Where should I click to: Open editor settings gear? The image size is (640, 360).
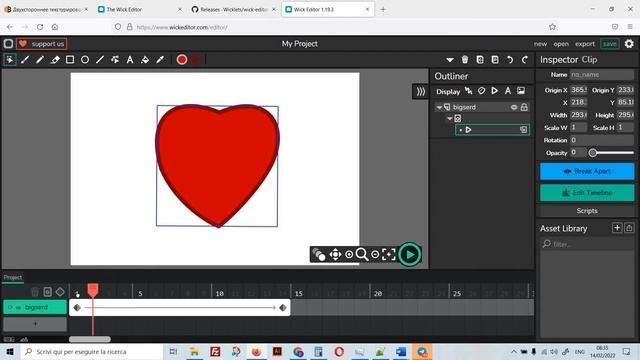(629, 43)
